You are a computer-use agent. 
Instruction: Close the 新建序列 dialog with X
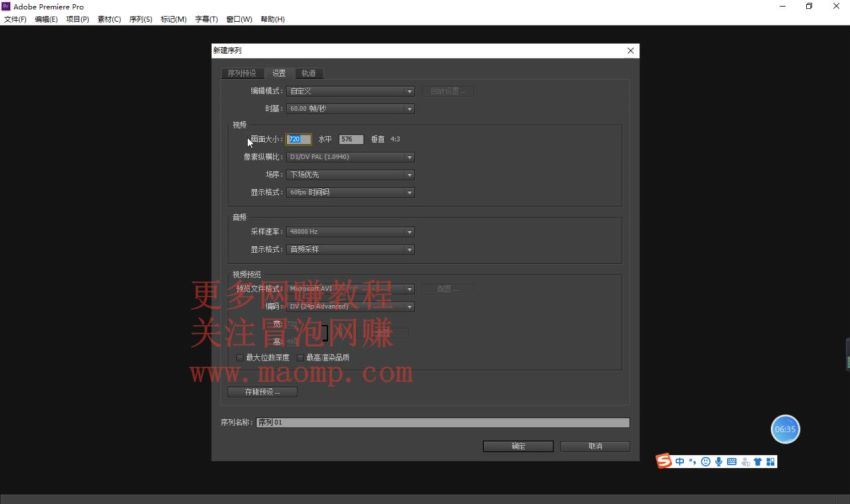(630, 50)
